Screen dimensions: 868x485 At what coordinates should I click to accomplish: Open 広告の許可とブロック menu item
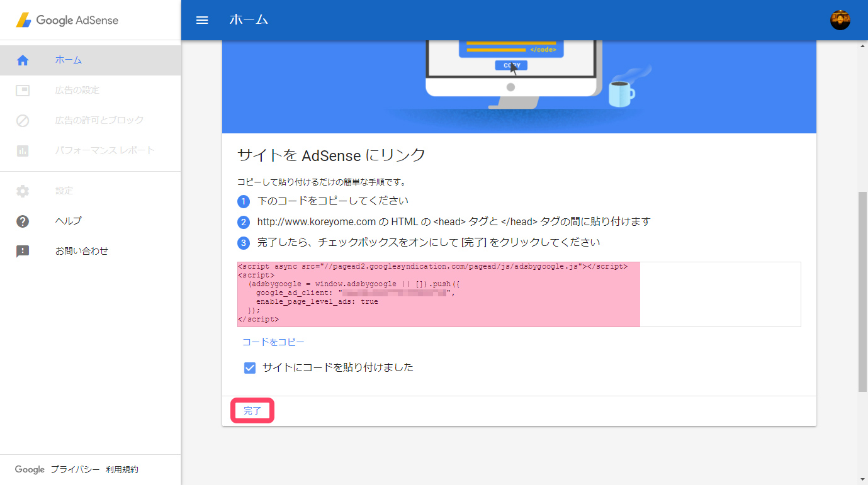click(x=91, y=120)
